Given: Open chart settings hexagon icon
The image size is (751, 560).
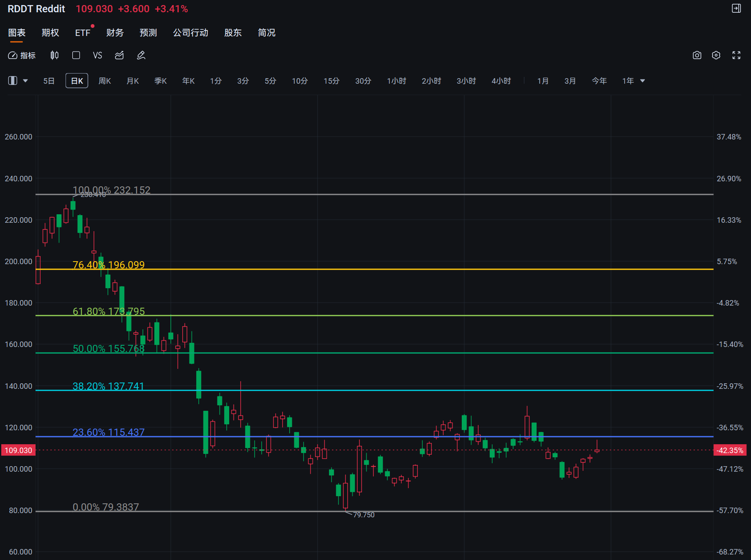Looking at the screenshot, I should [x=716, y=55].
